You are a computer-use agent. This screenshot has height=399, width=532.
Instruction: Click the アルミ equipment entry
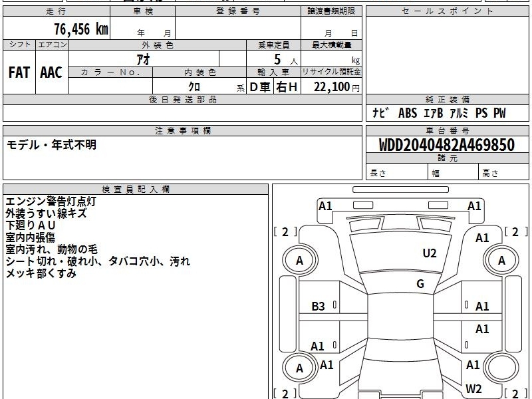pyautogui.click(x=459, y=112)
